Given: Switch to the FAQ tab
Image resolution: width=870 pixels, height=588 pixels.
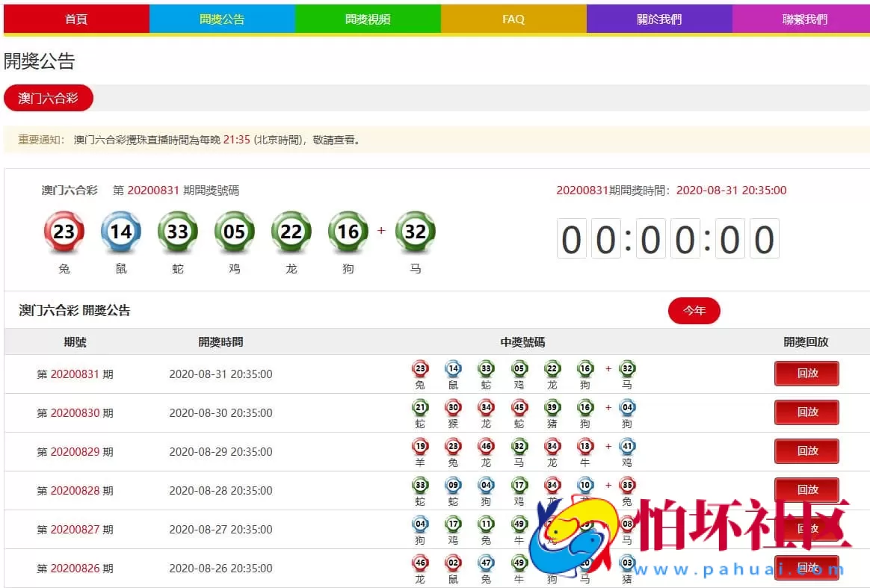Looking at the screenshot, I should (513, 19).
